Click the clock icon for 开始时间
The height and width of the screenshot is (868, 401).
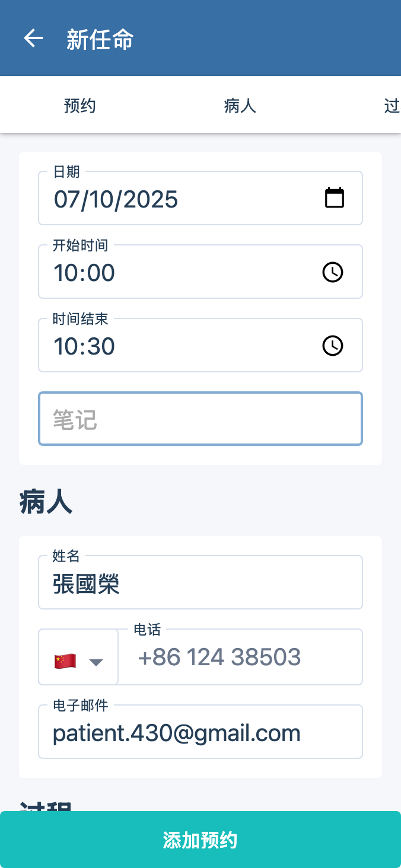[x=332, y=272]
